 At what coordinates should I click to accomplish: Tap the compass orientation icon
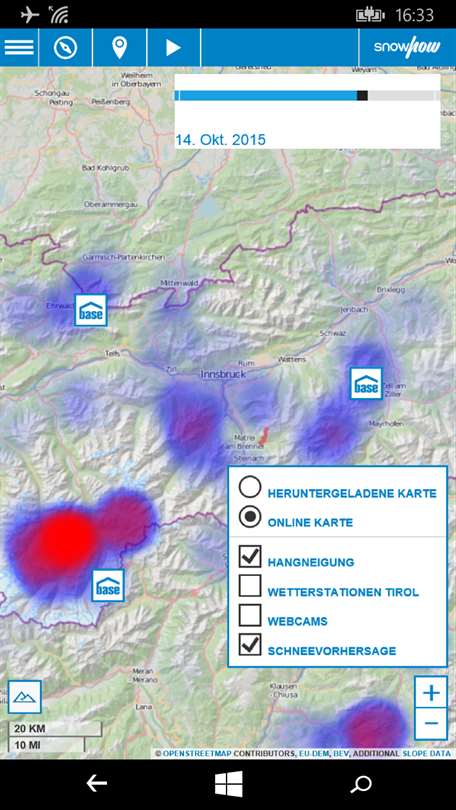click(66, 48)
